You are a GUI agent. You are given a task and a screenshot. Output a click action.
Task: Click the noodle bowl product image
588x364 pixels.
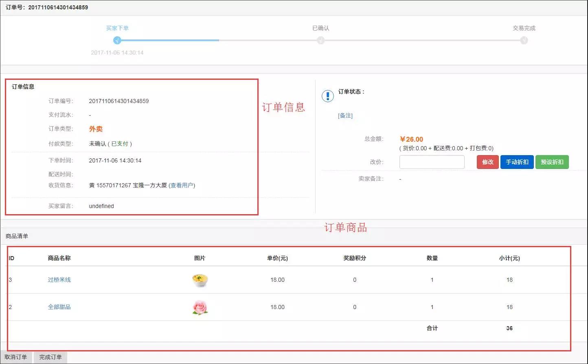click(x=200, y=280)
